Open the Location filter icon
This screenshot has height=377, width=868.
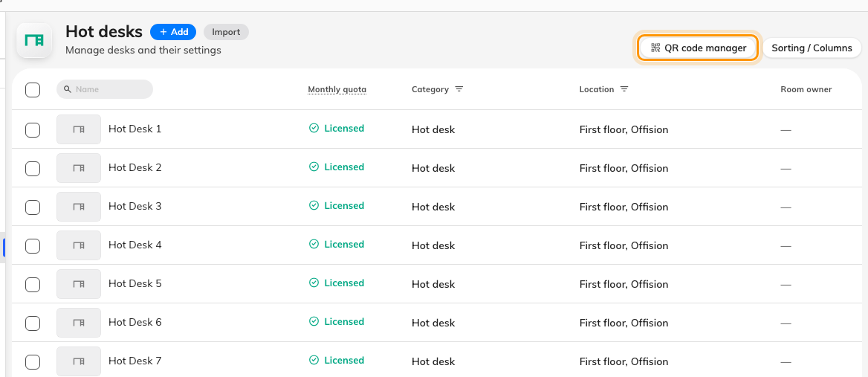(x=624, y=89)
